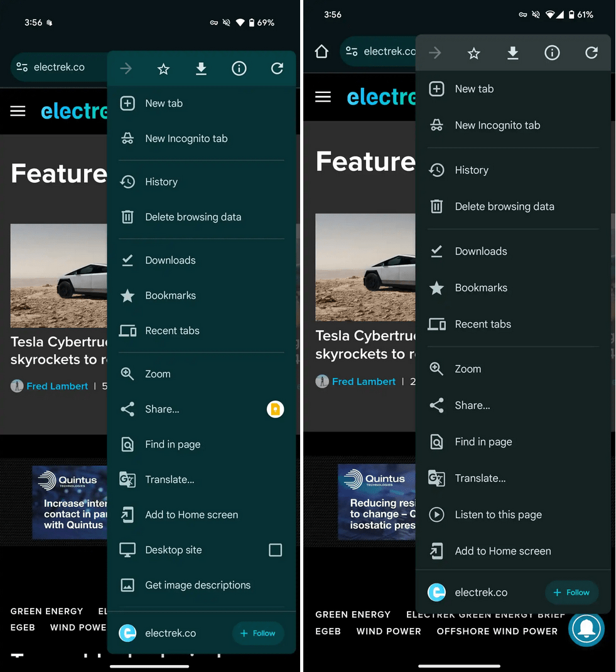Image resolution: width=616 pixels, height=672 pixels.
Task: Open History in right phone menu
Action: click(513, 170)
